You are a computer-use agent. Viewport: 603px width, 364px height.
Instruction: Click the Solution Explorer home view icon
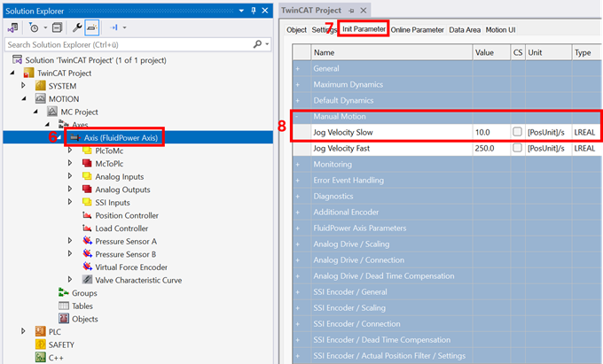(12, 27)
